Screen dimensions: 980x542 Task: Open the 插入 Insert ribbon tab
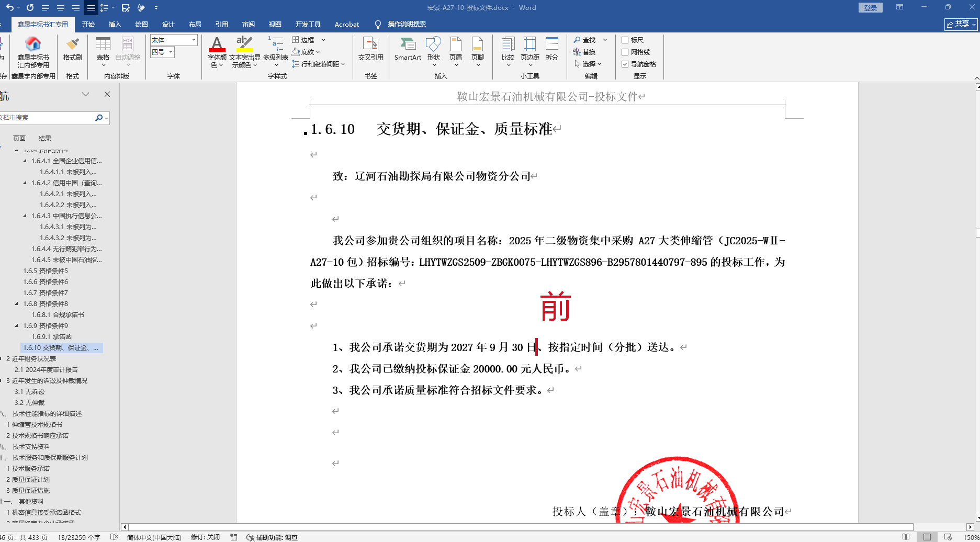pyautogui.click(x=115, y=24)
